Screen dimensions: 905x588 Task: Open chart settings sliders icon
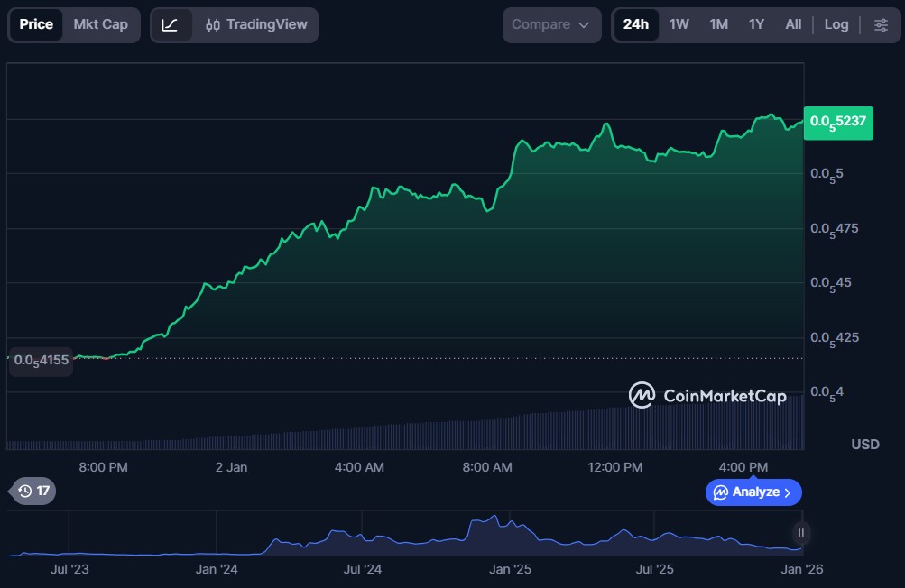[881, 24]
